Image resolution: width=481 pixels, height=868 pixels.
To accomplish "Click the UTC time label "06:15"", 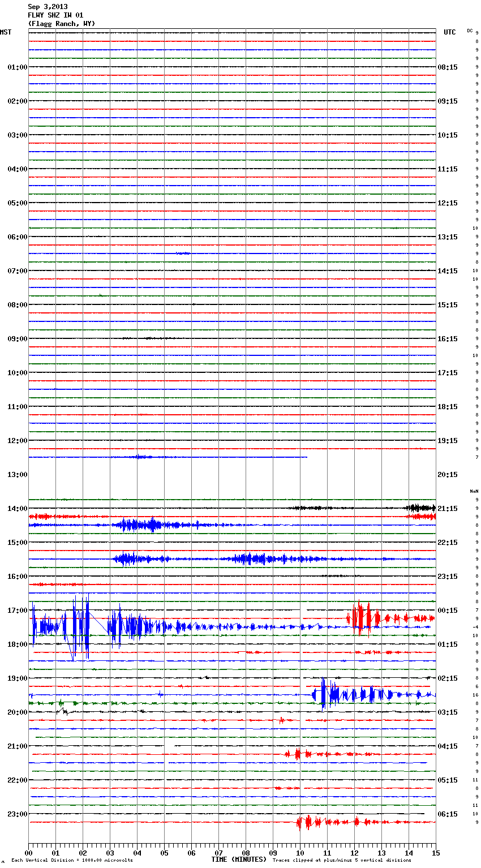I will 448,814.
